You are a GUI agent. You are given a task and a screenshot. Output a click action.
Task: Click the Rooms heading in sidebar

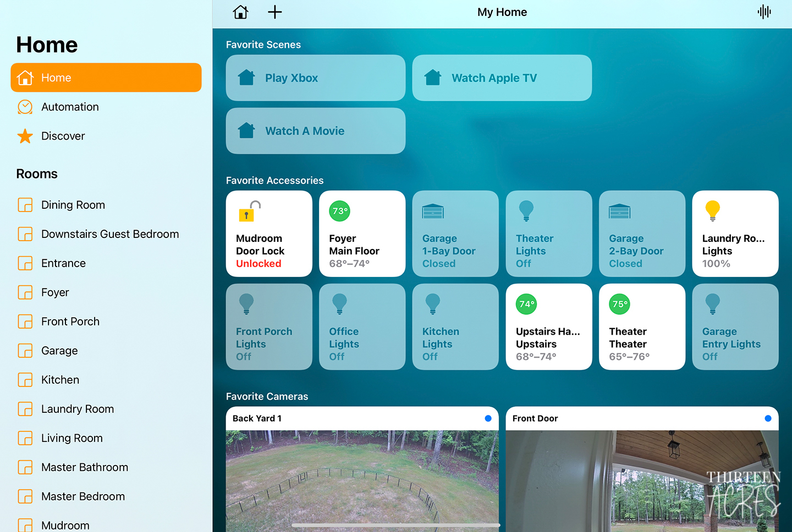pyautogui.click(x=37, y=174)
